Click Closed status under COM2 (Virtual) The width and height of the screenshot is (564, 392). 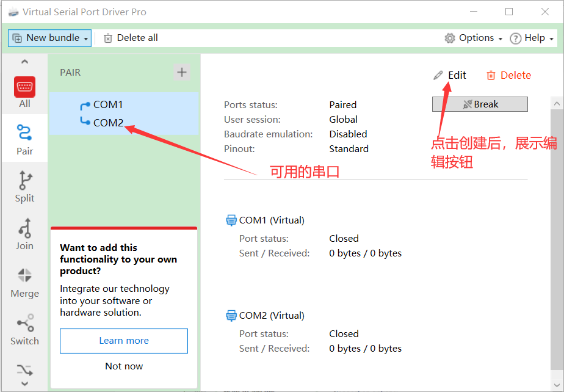click(344, 334)
